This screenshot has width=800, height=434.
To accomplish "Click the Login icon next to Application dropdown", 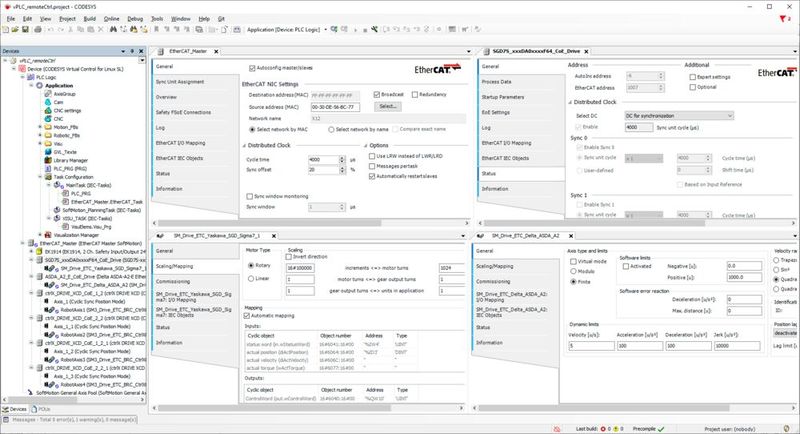I will click(x=334, y=30).
